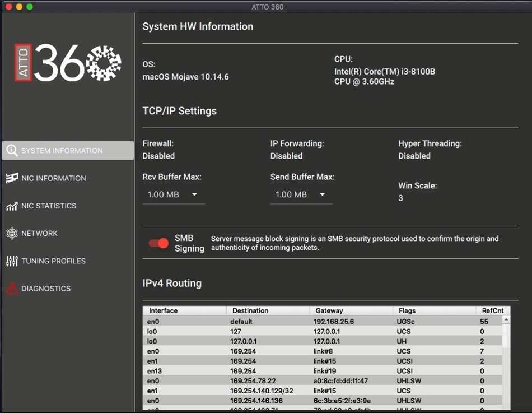
Task: Click the "Disabled" value under Hyper Threading
Action: pyautogui.click(x=414, y=156)
